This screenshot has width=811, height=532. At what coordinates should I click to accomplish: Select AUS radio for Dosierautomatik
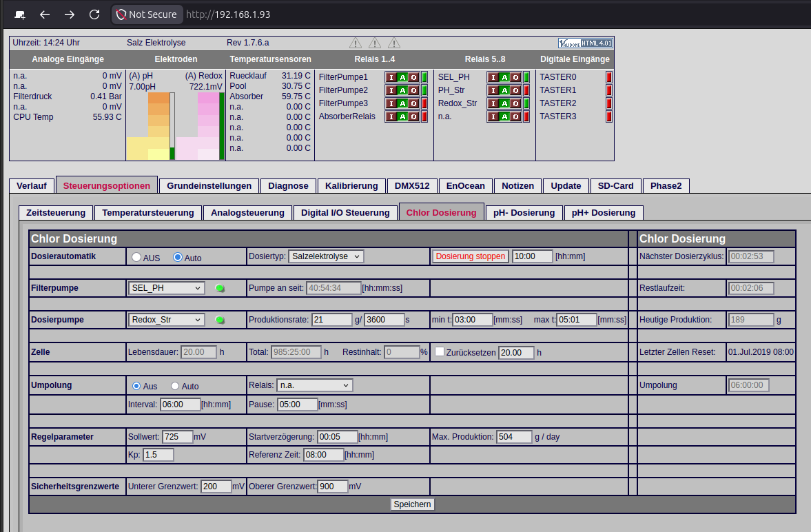136,257
